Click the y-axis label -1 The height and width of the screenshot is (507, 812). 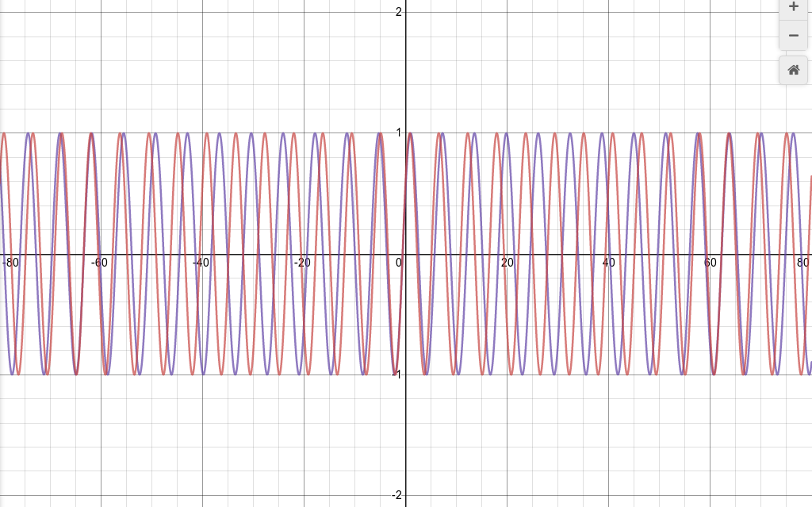[396, 374]
